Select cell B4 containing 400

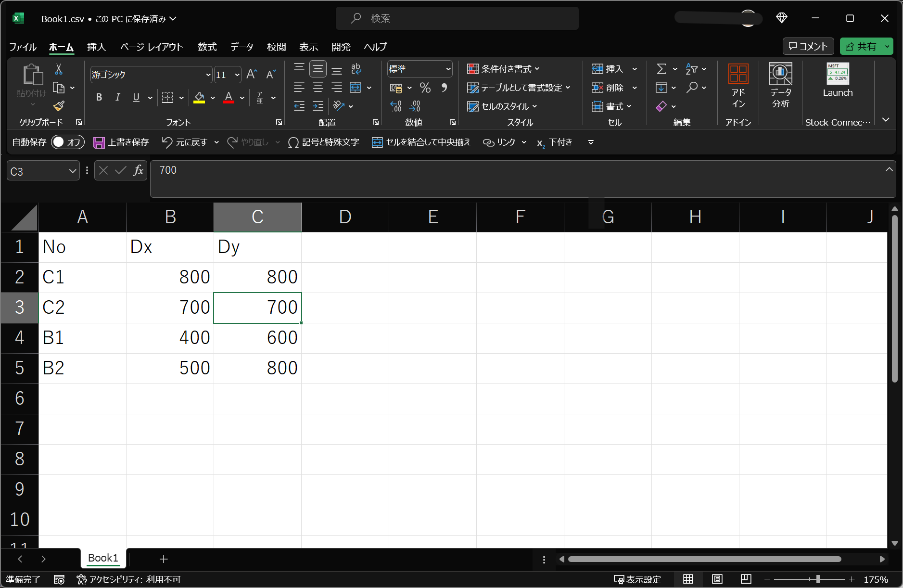tap(170, 338)
